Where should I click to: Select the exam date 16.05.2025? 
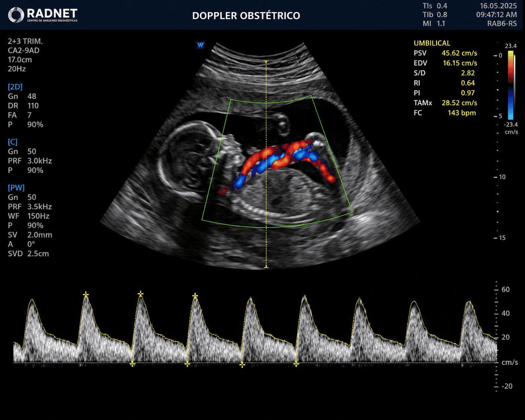pyautogui.click(x=498, y=6)
